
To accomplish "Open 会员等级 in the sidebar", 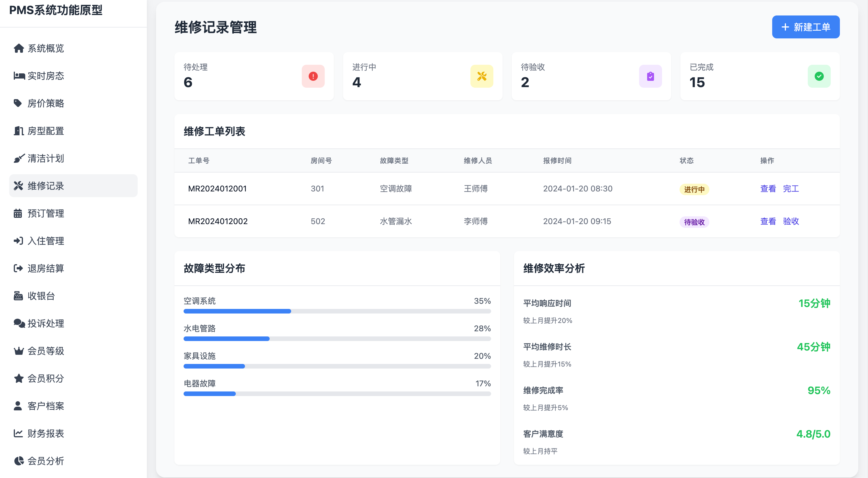I will tap(73, 351).
